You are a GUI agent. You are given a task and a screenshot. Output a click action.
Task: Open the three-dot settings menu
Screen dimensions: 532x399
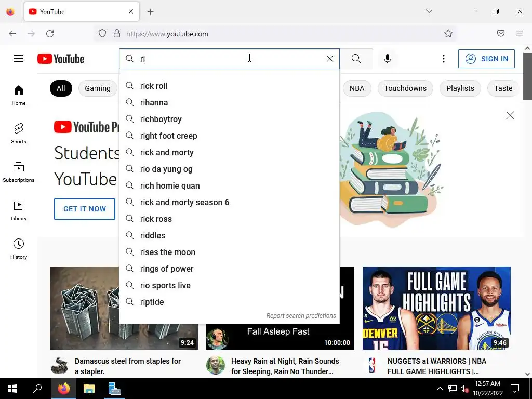[444, 59]
